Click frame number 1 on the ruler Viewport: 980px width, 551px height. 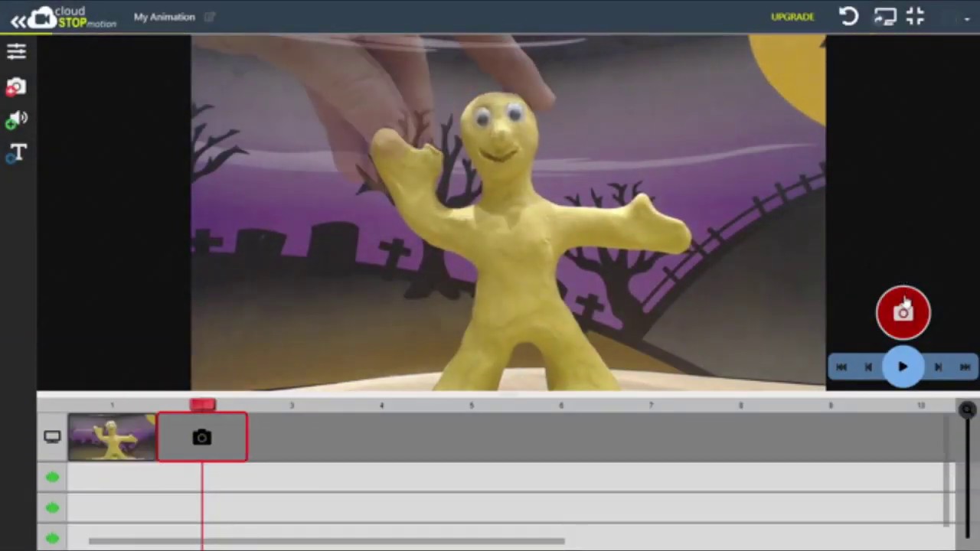112,406
